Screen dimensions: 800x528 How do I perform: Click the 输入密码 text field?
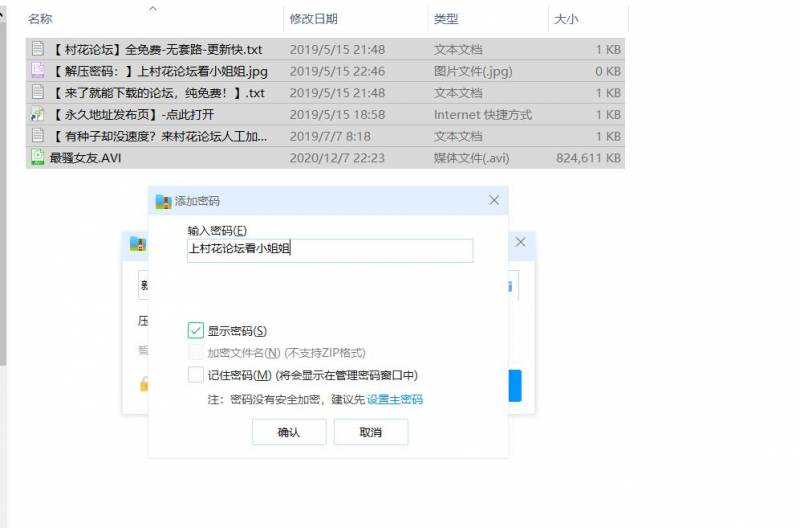[330, 250]
